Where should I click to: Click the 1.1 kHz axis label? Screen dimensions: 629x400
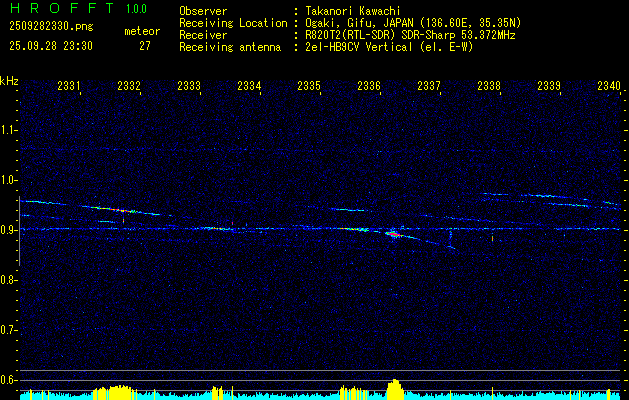[x=8, y=130]
